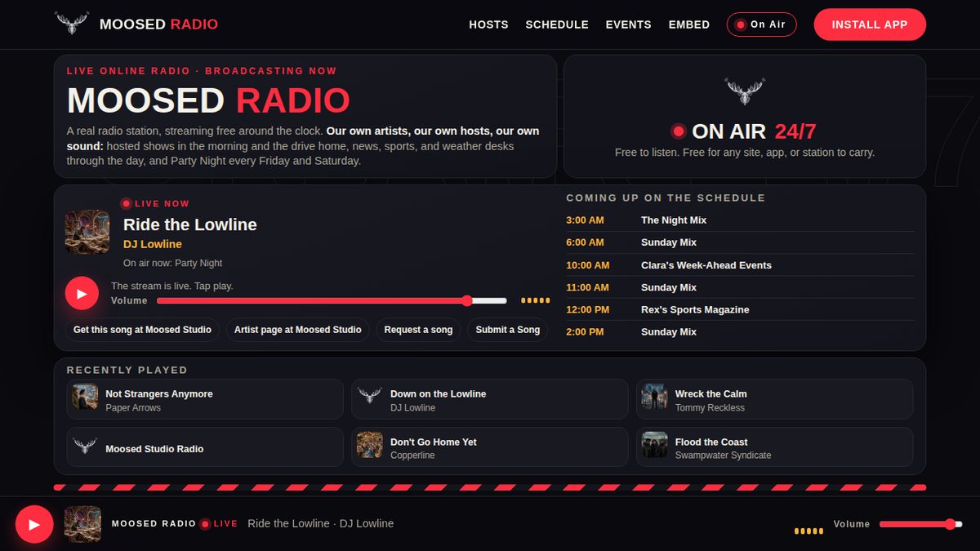Open Wreck the Calm cover thumbnail
This screenshot has width=980, height=551.
click(655, 398)
